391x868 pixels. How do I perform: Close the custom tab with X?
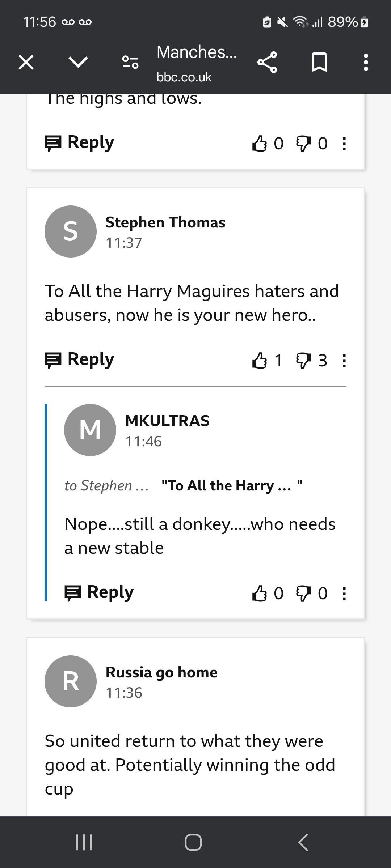point(26,62)
